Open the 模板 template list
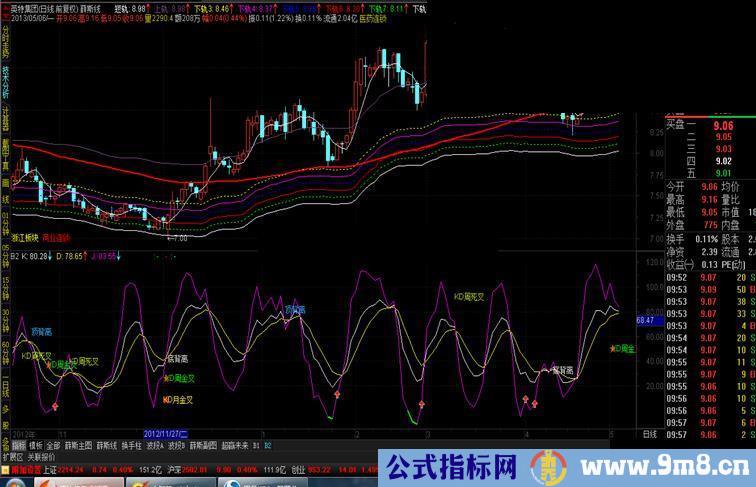Viewport: 756px width, 487px height. click(36, 445)
